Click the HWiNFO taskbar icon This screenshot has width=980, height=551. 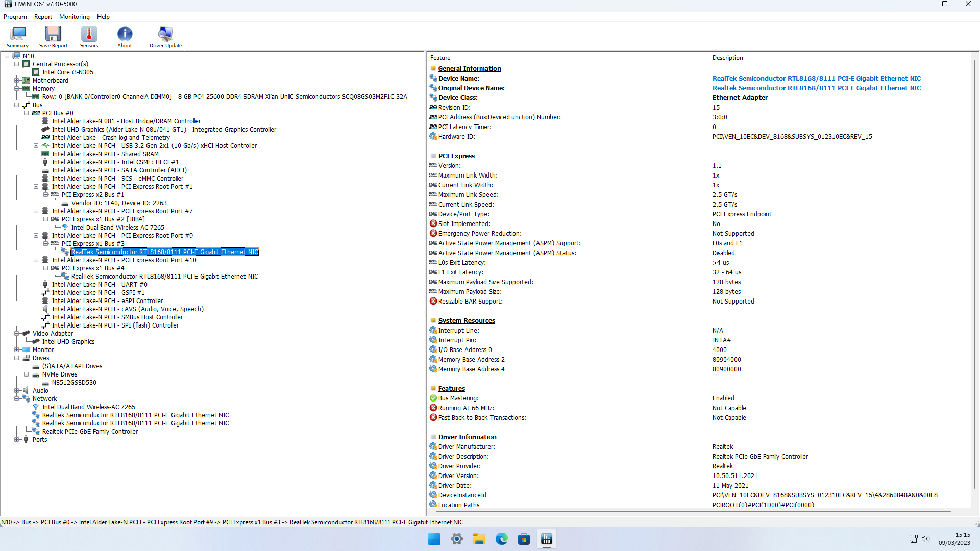click(x=547, y=539)
